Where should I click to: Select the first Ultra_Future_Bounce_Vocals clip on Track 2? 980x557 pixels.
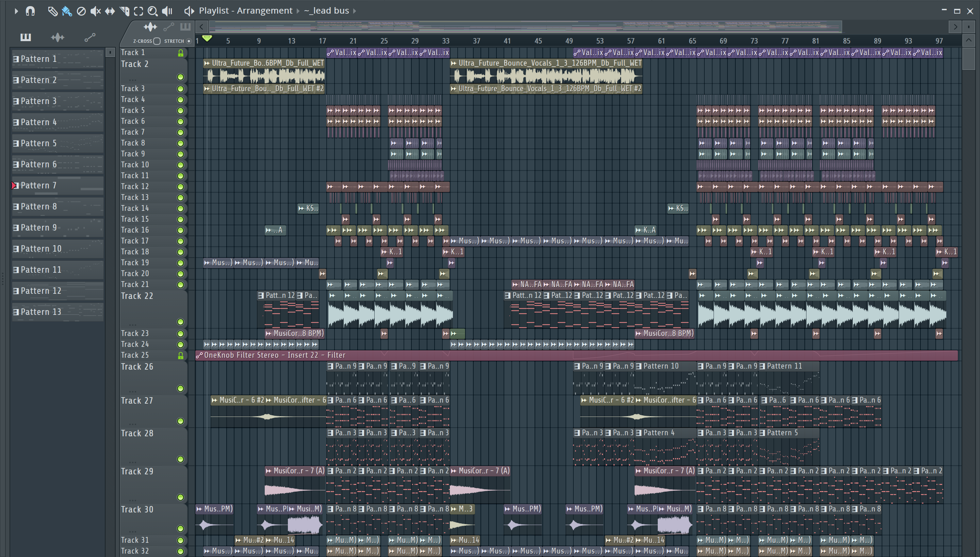[264, 71]
